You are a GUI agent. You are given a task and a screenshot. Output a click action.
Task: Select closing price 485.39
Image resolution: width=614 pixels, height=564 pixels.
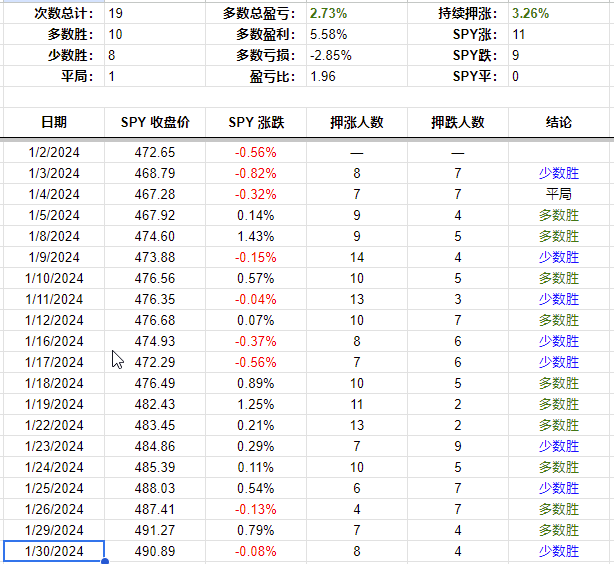pos(155,467)
